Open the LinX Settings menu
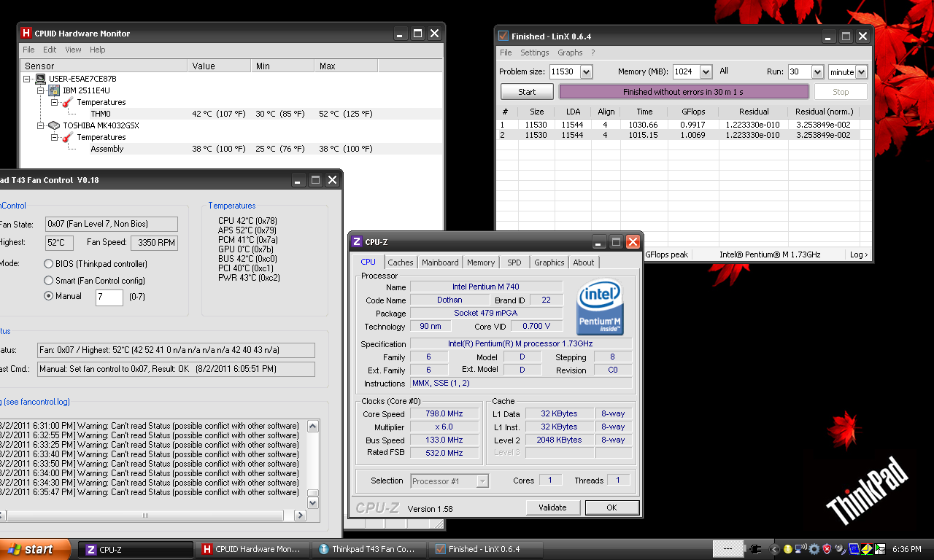This screenshot has width=934, height=560. point(534,52)
